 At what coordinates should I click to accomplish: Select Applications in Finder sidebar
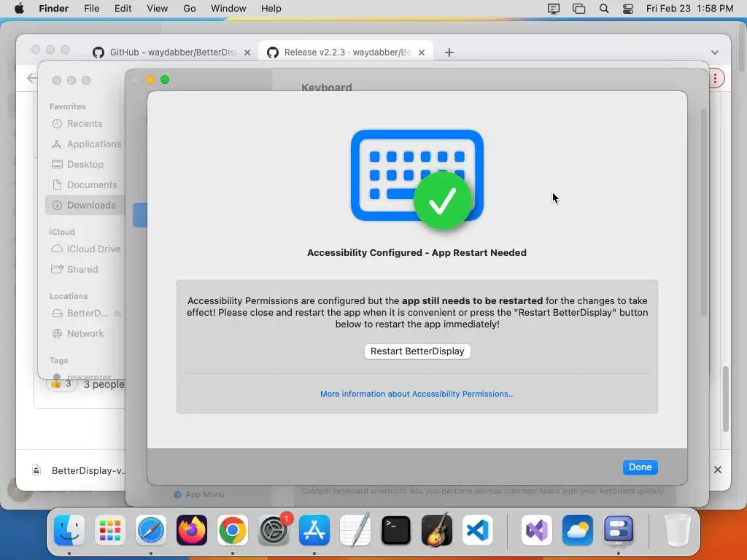point(86,144)
